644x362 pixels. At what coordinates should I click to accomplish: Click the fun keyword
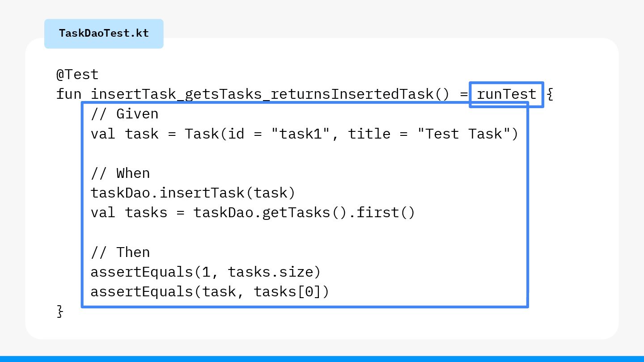point(69,94)
